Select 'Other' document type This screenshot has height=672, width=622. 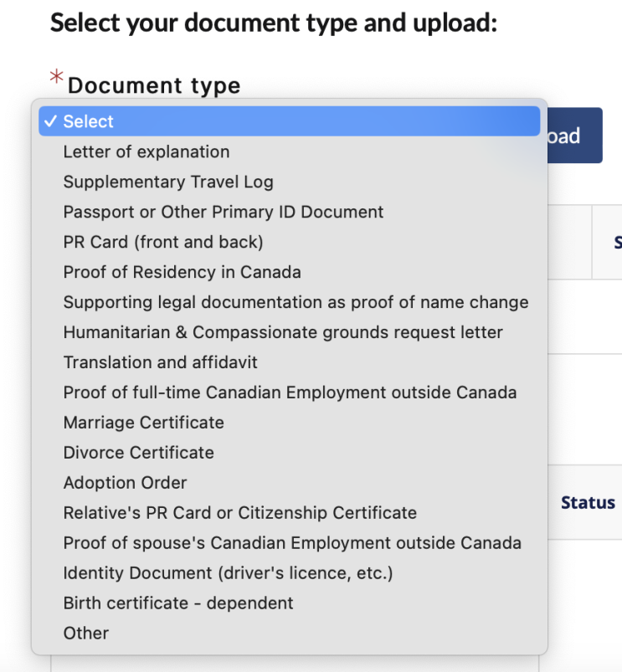(x=86, y=634)
